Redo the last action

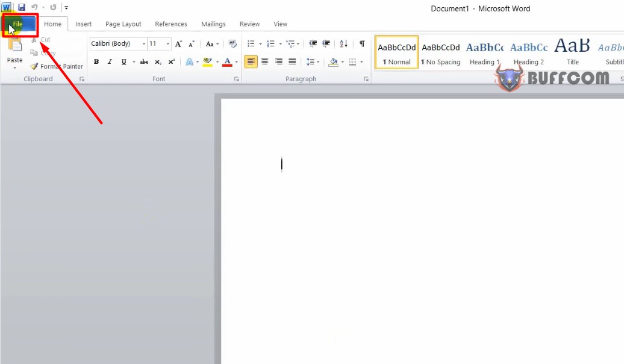53,7
